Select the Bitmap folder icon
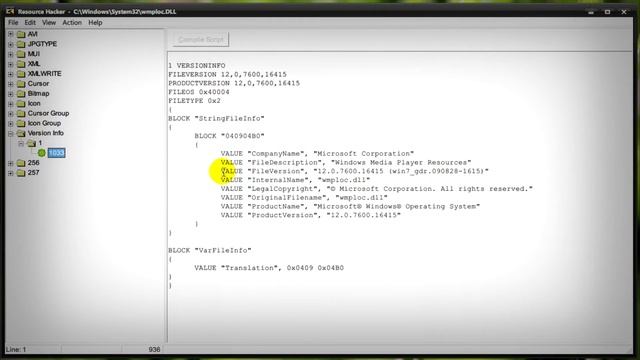This screenshot has height=360, width=640. tap(21, 94)
